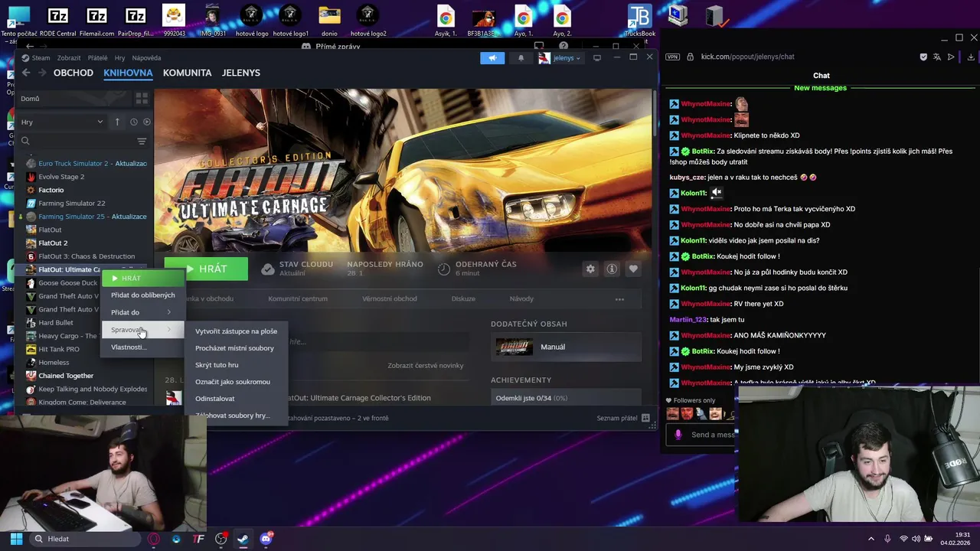The image size is (980, 551).
Task: Select Hard Bullet in library list
Action: click(x=56, y=323)
